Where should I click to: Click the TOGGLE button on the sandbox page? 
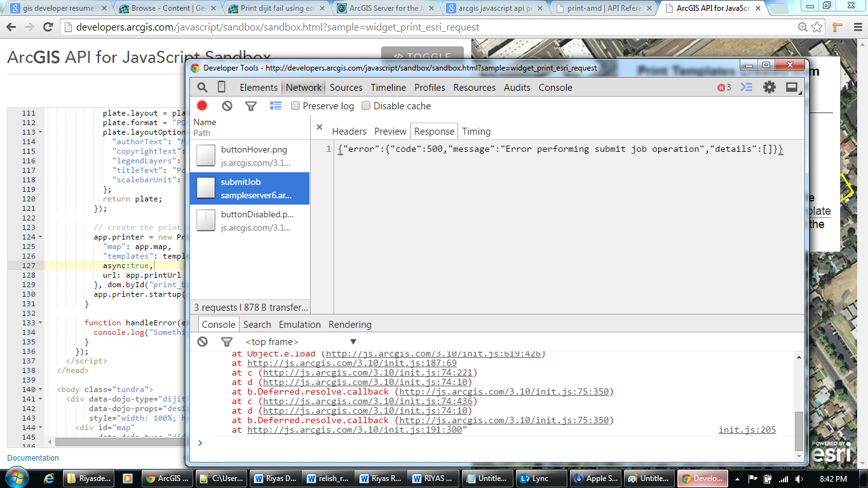(423, 56)
